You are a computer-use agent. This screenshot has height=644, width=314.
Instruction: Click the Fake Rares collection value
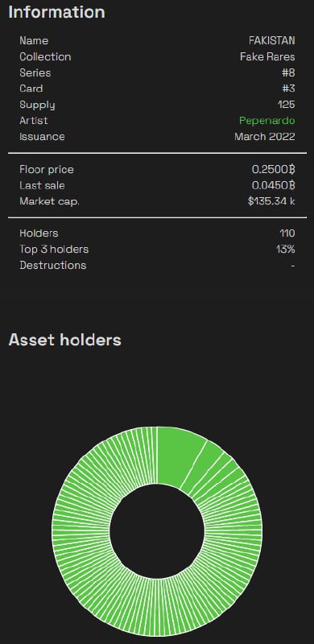[x=267, y=56]
